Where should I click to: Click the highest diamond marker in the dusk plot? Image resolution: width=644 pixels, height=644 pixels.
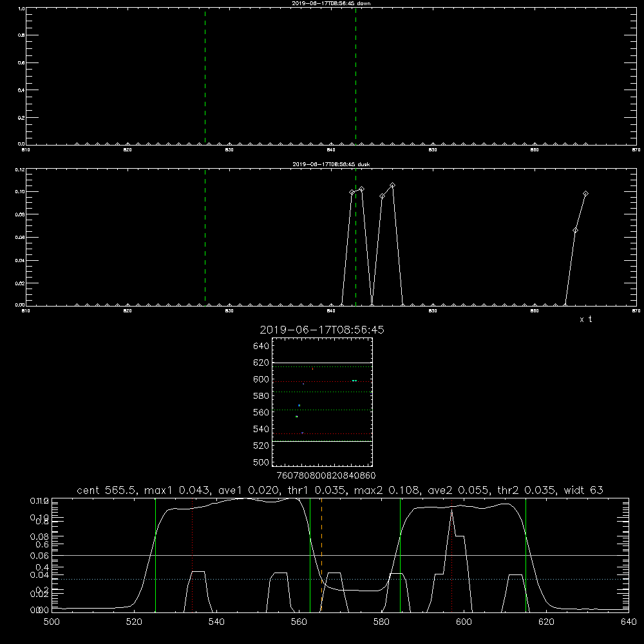click(x=392, y=185)
